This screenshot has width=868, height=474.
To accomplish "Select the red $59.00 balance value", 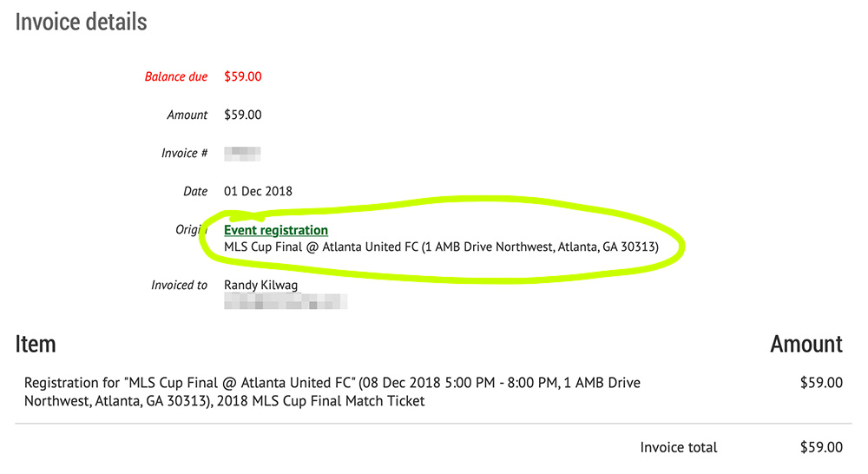I will coord(243,76).
